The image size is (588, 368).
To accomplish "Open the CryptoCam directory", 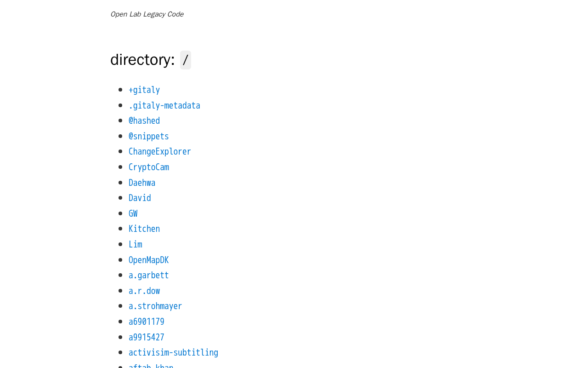I will (x=149, y=167).
